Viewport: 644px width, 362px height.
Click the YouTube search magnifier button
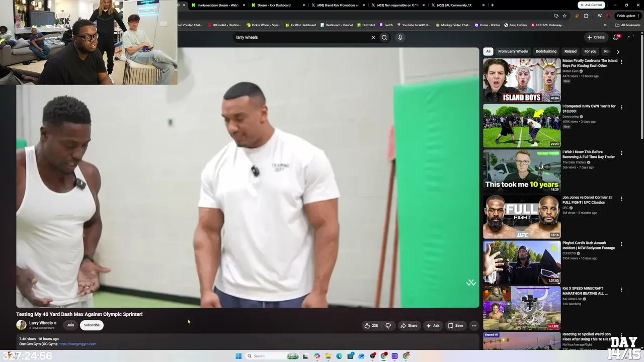coord(384,37)
